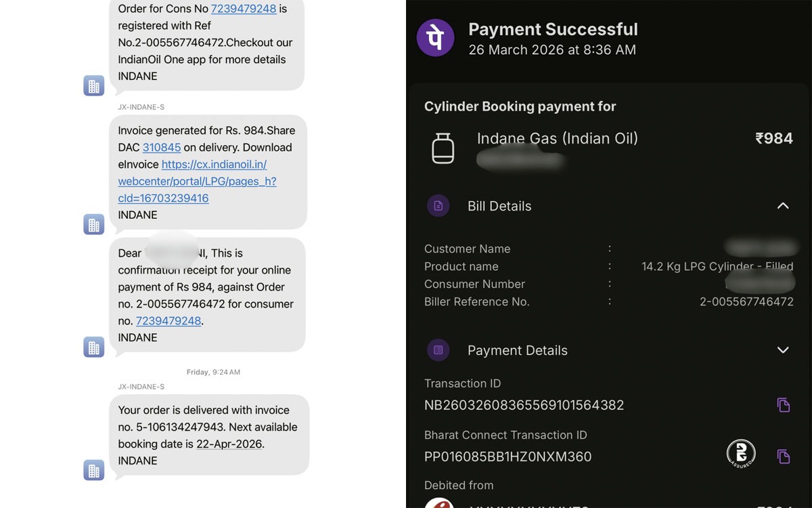
Task: Click the bank logo under Debited from
Action: pyautogui.click(x=438, y=503)
